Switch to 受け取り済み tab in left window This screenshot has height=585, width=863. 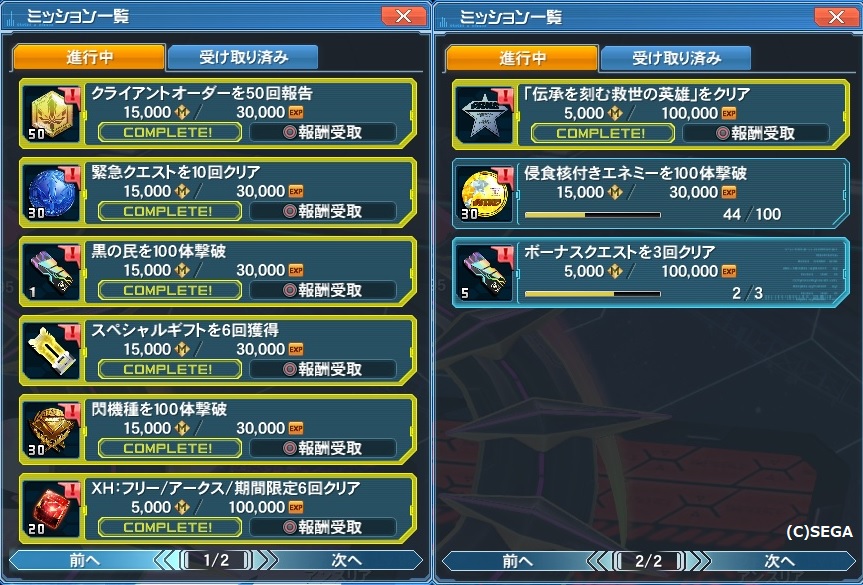pos(243,57)
